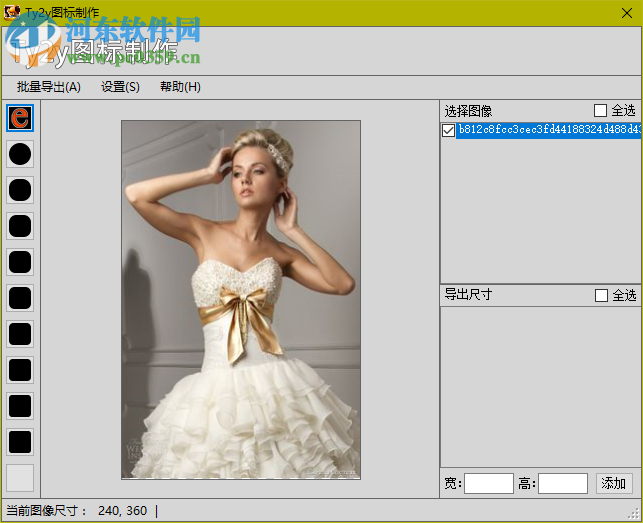Click the 添加 button
Viewport: 643px width, 523px height.
[x=613, y=483]
